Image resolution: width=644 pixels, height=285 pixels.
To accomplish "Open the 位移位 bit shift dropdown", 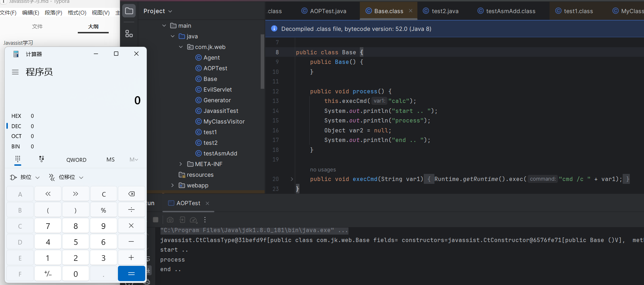I will (66, 177).
